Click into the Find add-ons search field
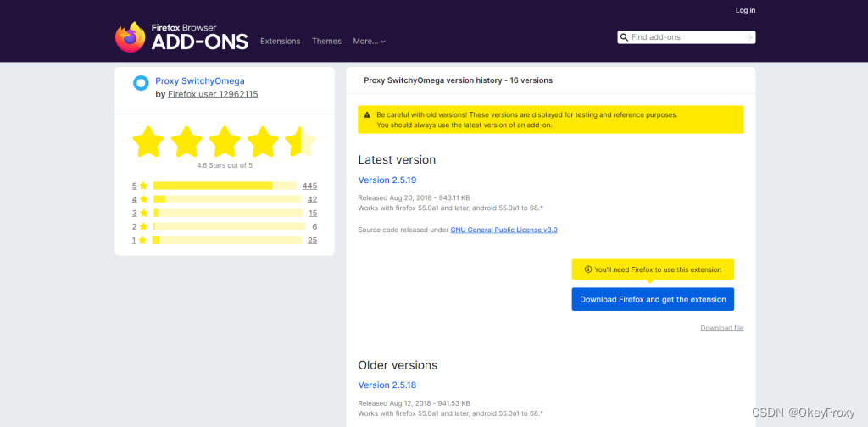Viewport: 868px width, 427px height. (687, 37)
